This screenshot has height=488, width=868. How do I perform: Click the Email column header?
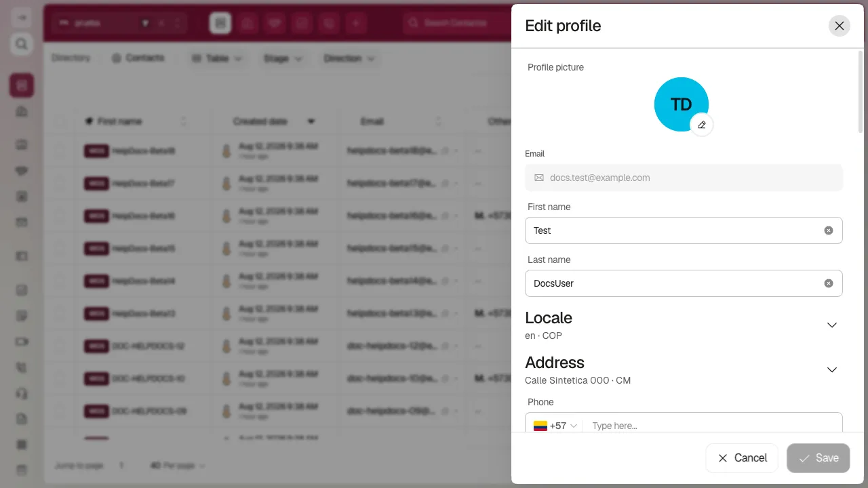pos(372,121)
